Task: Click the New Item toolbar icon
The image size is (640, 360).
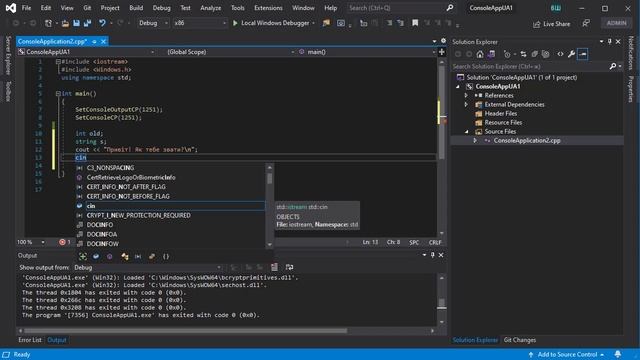Action: click(49, 23)
